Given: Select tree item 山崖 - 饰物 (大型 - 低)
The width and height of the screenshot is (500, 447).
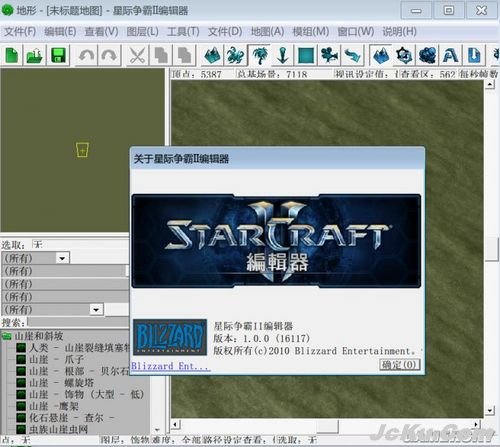Looking at the screenshot, I should click(x=87, y=395).
